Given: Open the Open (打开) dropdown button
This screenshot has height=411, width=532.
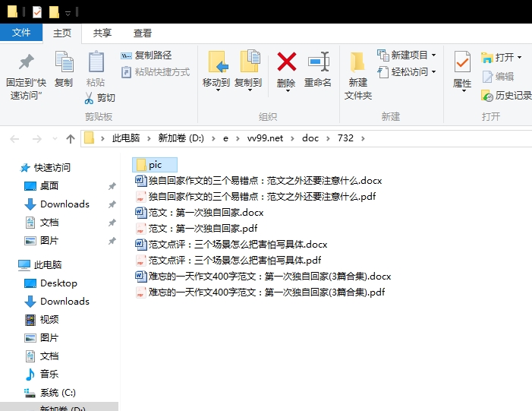Looking at the screenshot, I should (502, 58).
